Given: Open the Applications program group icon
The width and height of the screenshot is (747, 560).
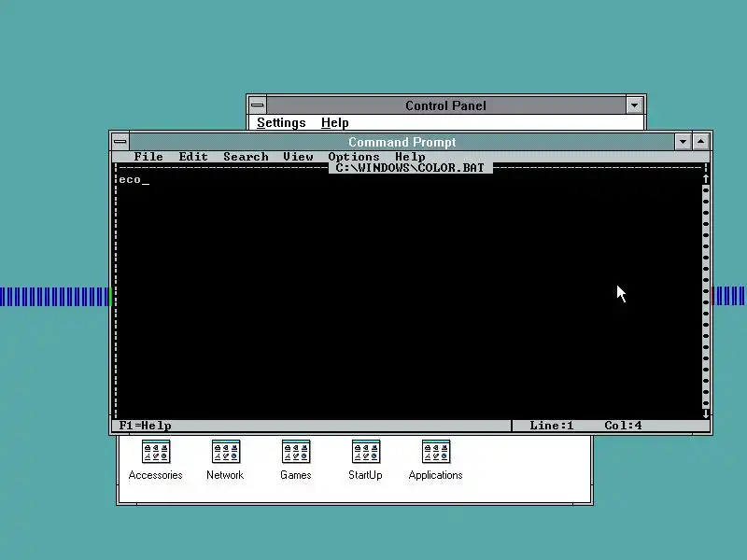Looking at the screenshot, I should (436, 452).
